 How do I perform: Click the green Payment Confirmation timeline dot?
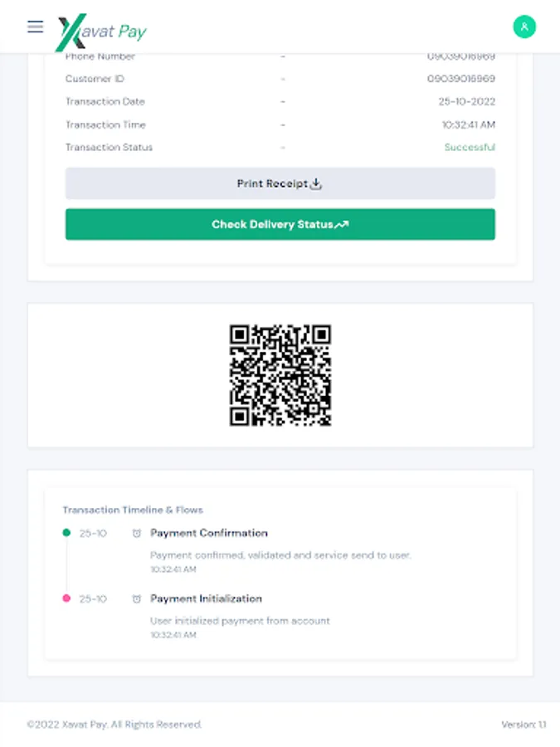click(66, 533)
